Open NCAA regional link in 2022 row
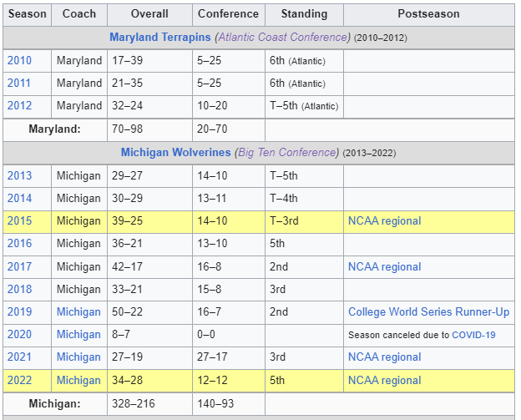 [x=384, y=380]
